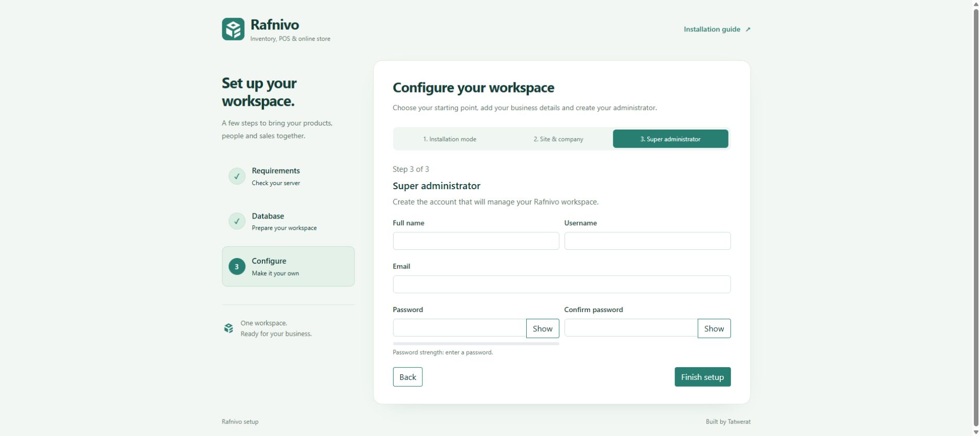This screenshot has width=980, height=436.
Task: Click the "Super administrator" section heading
Action: [x=436, y=186]
